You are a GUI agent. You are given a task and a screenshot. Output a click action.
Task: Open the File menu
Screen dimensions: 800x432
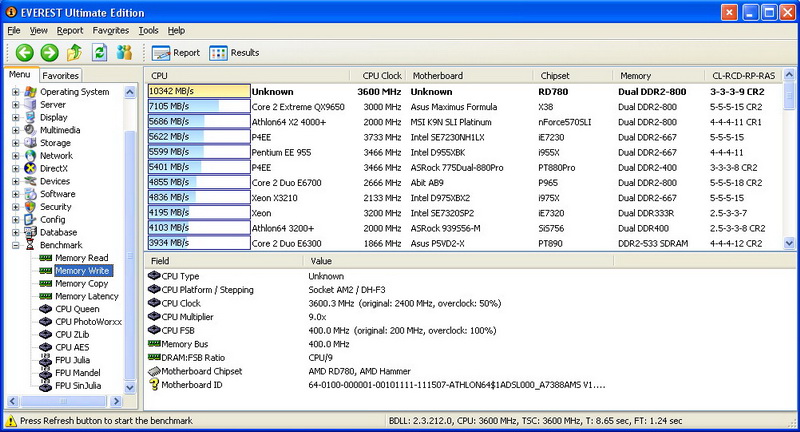pyautogui.click(x=14, y=31)
